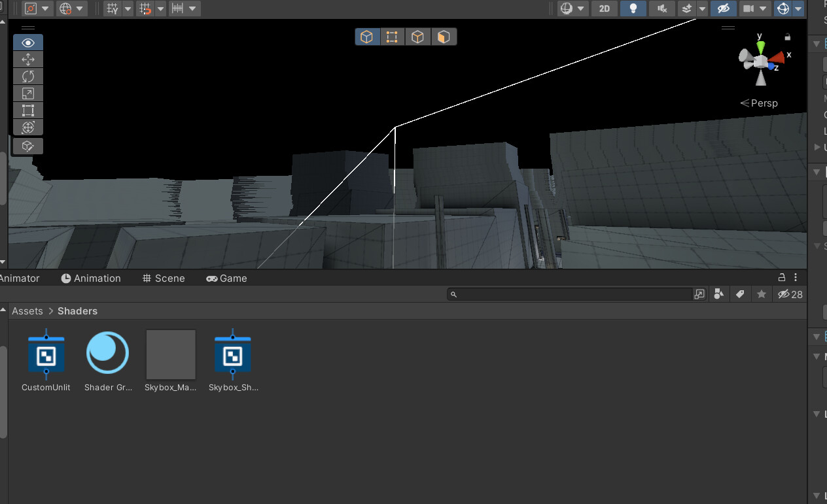The width and height of the screenshot is (827, 504).
Task: Toggle scene lighting with the bulb icon
Action: 633,8
